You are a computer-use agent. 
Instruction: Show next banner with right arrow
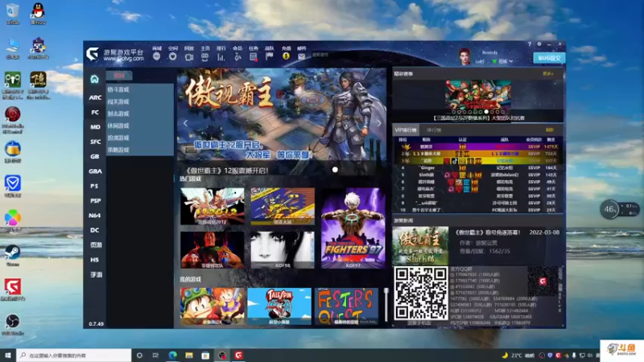(378, 123)
